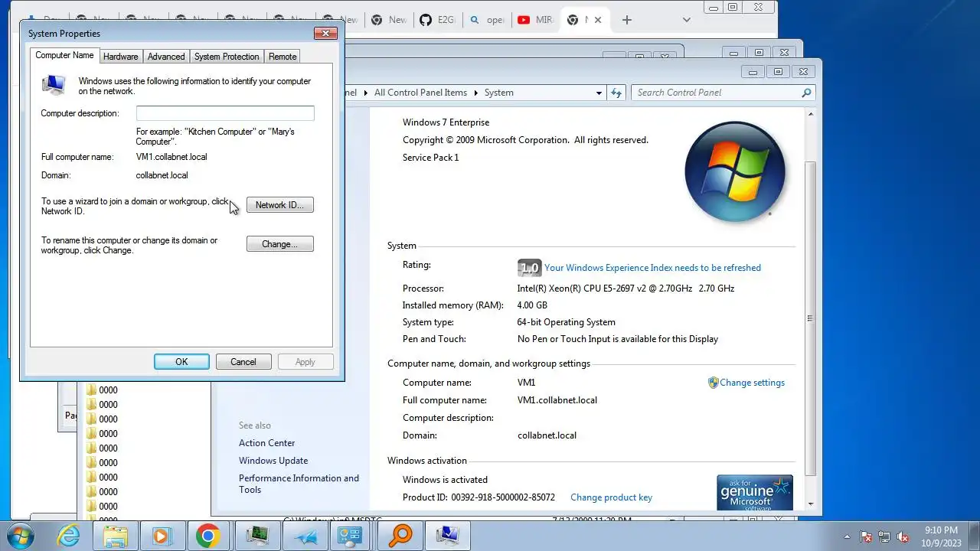Click the muted volume tray icon
980x551 pixels.
click(903, 536)
